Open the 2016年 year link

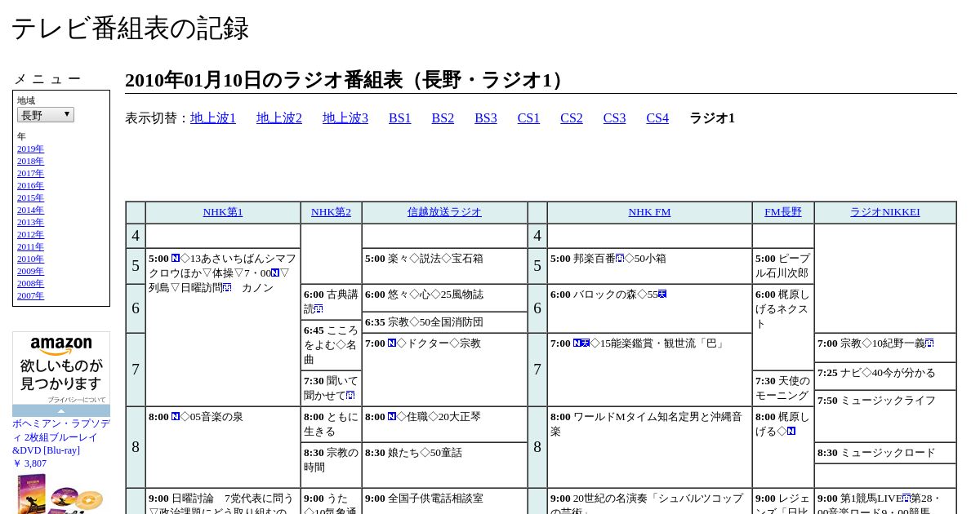click(30, 185)
